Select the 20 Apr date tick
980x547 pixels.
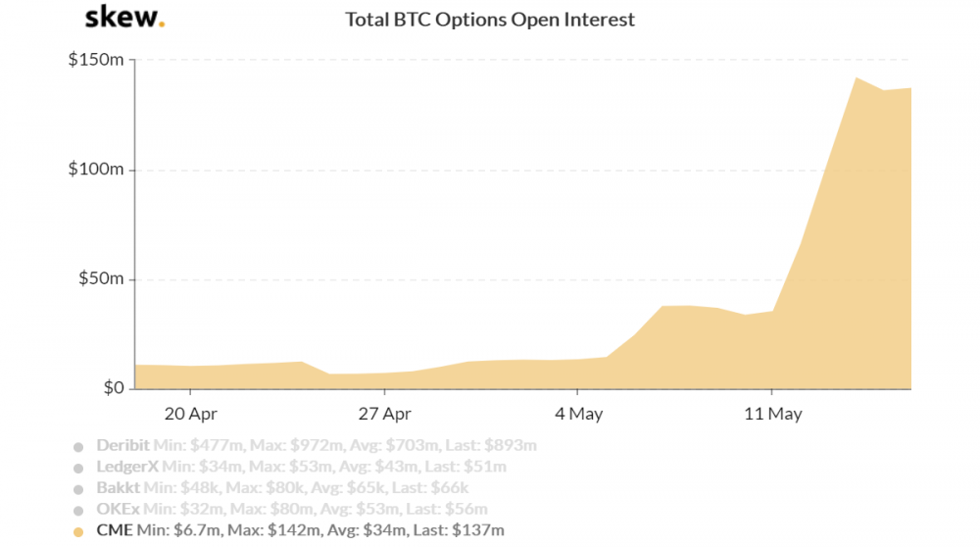pos(191,413)
